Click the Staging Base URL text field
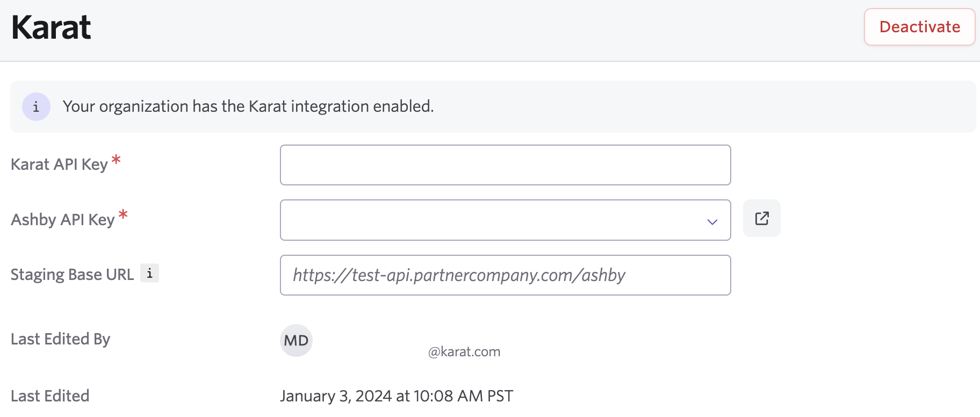Screen dimensions: 980x417 coord(505,275)
